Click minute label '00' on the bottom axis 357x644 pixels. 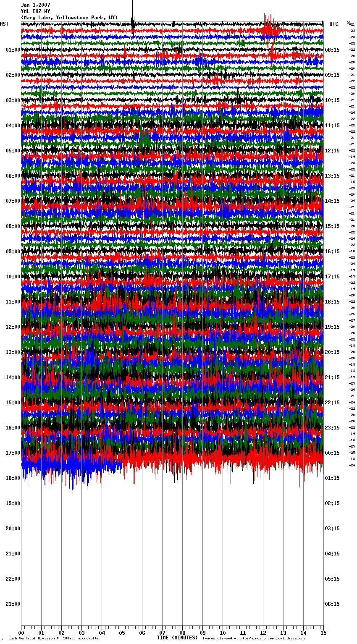click(x=21, y=633)
